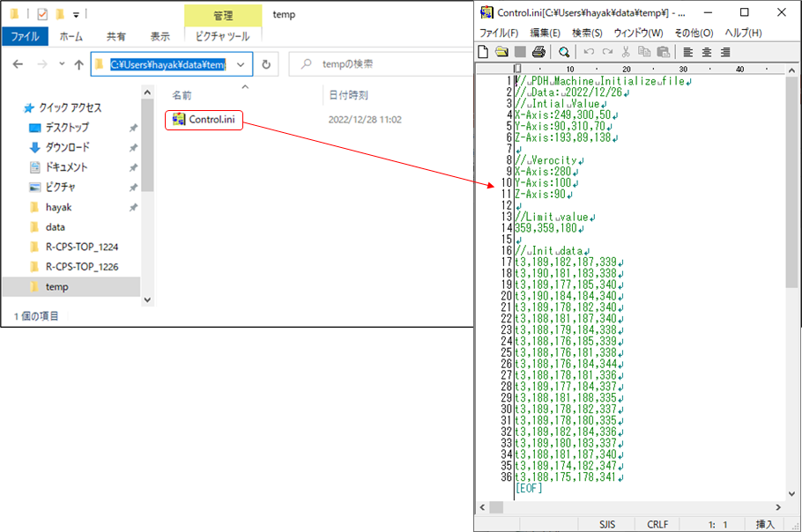The width and height of the screenshot is (802, 532).
Task: Open the quick access toolbar customize dropdown
Action: [77, 15]
